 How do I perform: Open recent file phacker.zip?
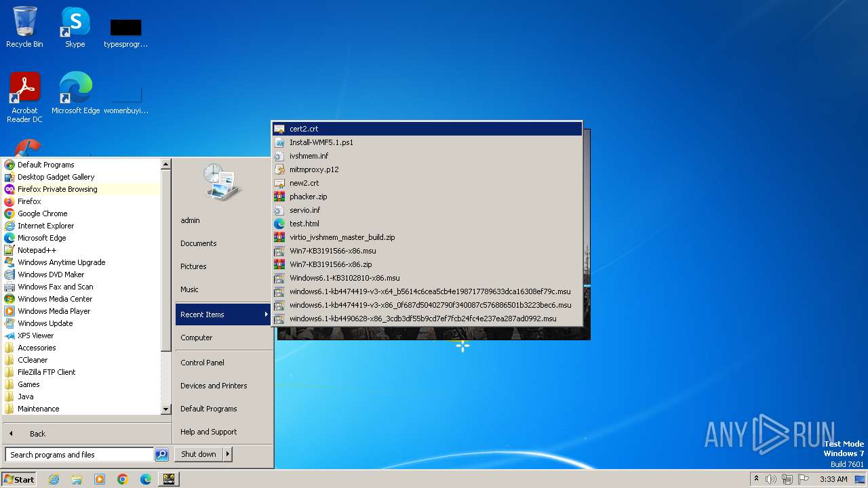point(427,197)
